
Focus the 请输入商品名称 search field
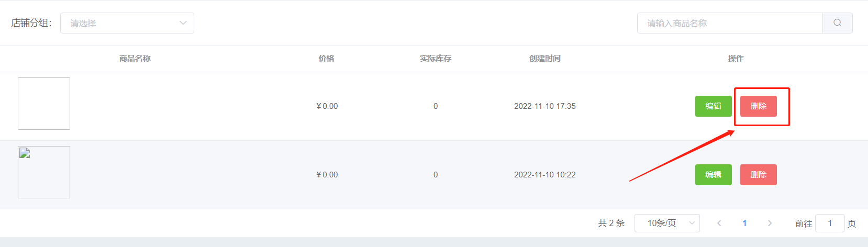(730, 23)
